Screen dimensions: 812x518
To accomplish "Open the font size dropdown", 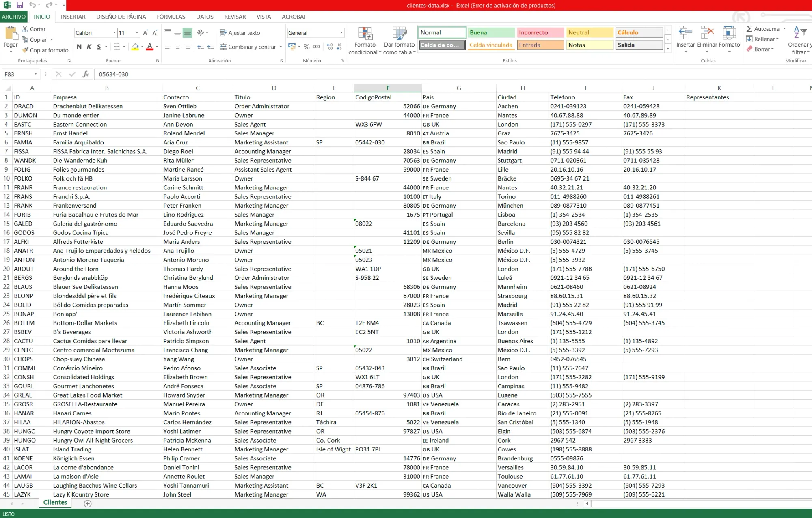I will pyautogui.click(x=136, y=33).
